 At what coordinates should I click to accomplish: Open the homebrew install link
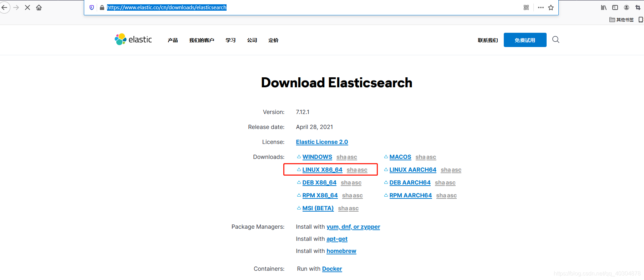click(x=341, y=251)
